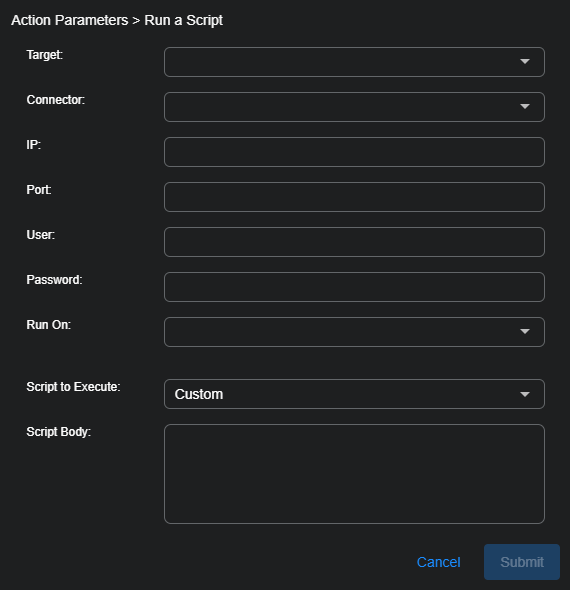Focus the Password input field

(x=354, y=287)
